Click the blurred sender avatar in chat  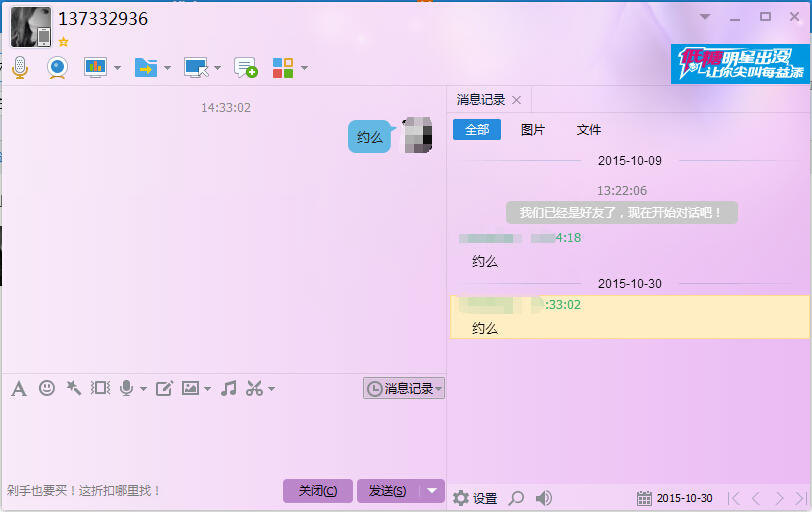coord(417,135)
